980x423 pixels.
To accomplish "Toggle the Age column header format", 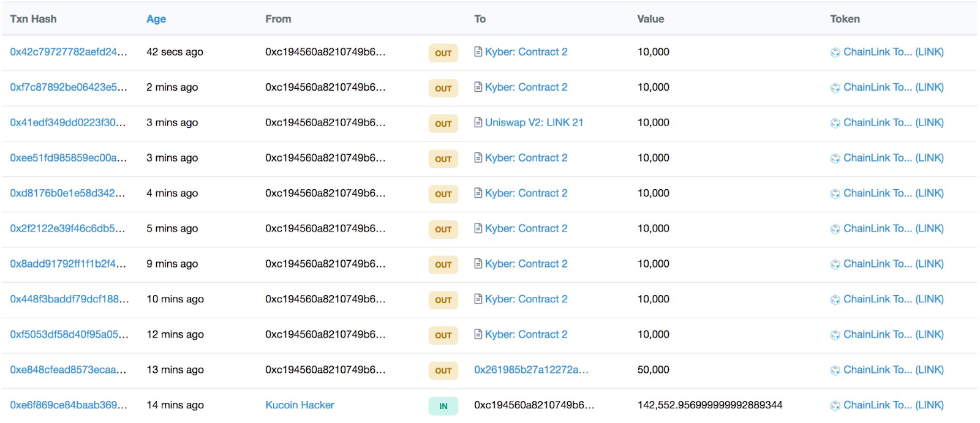I will tap(156, 19).
